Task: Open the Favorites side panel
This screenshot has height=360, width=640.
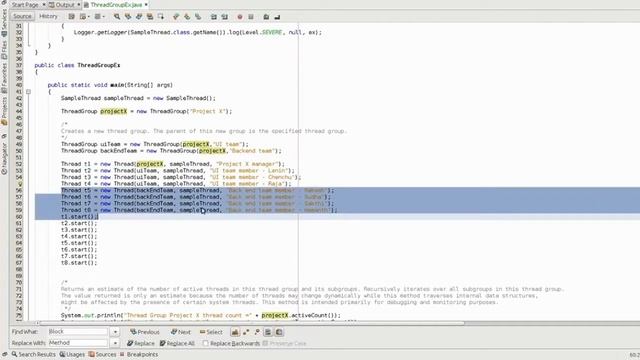Action: 4,78
